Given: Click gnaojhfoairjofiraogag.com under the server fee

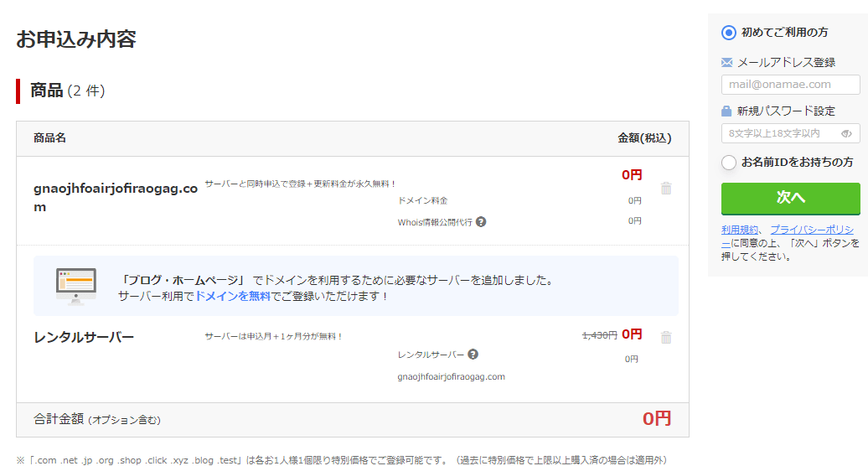Looking at the screenshot, I should coord(451,376).
